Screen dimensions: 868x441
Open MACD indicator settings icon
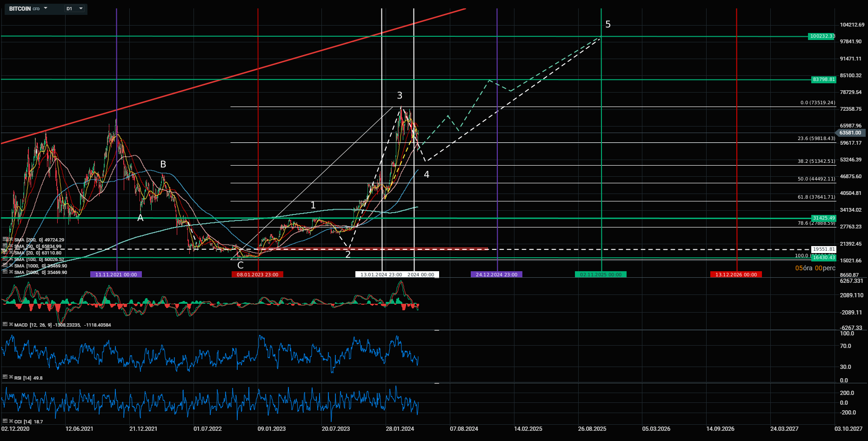(5, 324)
